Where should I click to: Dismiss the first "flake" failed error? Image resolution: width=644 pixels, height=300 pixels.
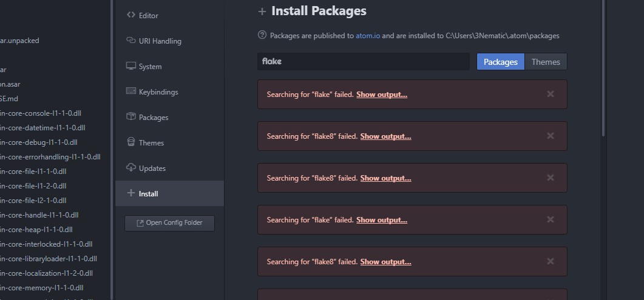pyautogui.click(x=551, y=94)
